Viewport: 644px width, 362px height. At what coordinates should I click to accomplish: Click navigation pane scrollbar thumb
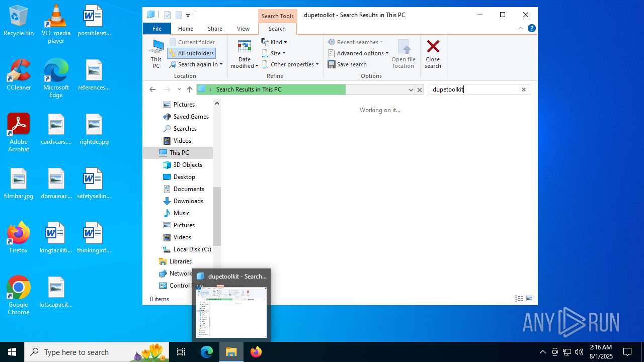217,216
